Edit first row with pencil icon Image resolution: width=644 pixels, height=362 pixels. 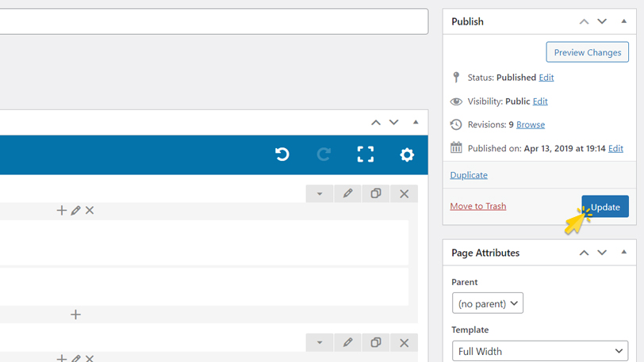coord(347,193)
